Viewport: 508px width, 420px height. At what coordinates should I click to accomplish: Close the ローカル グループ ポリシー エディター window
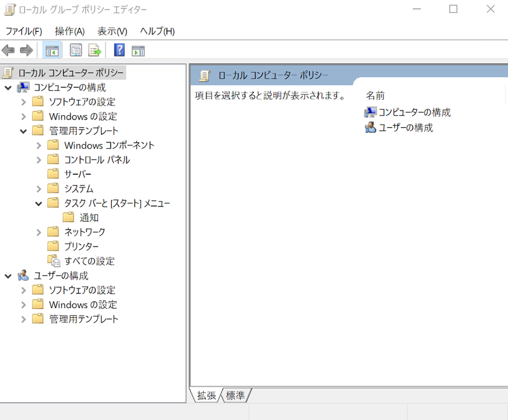coord(490,9)
